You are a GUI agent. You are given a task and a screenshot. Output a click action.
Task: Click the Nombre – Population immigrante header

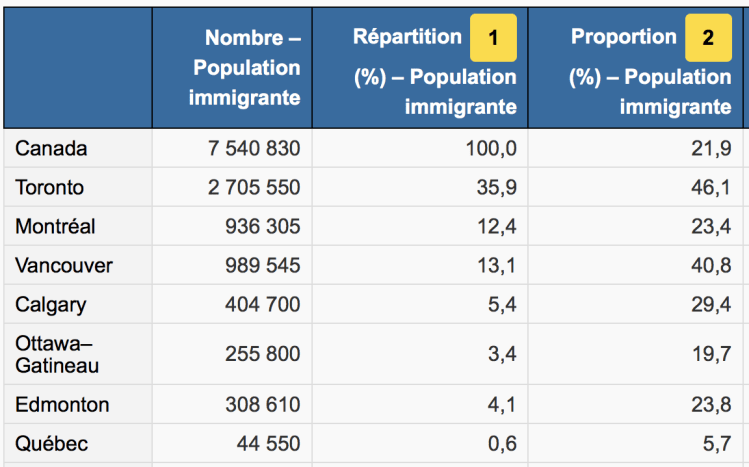247,68
